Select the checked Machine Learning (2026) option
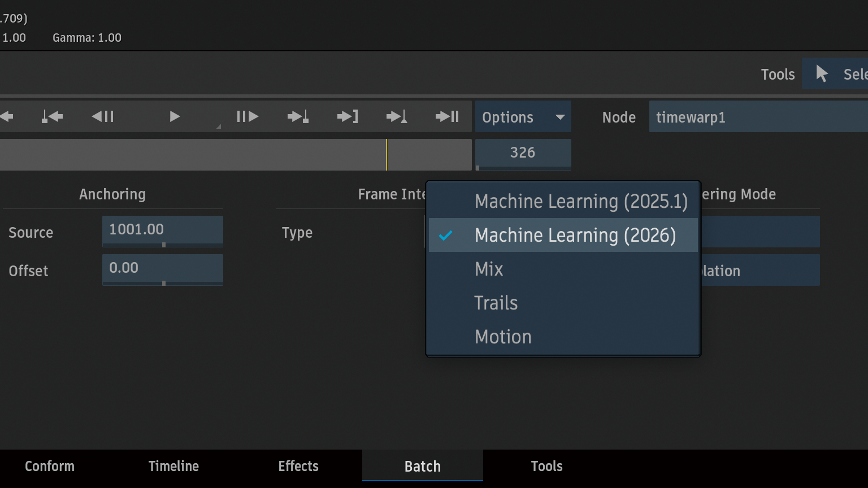868x488 pixels. coord(575,236)
